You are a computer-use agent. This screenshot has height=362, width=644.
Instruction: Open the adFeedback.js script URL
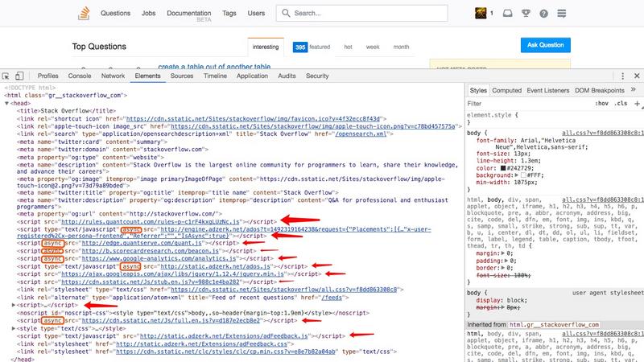224,336
